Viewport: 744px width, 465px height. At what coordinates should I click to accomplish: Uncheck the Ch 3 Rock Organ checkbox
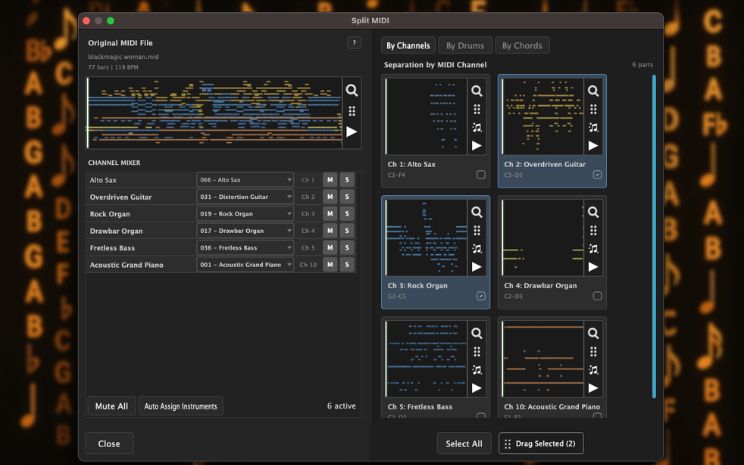point(481,296)
